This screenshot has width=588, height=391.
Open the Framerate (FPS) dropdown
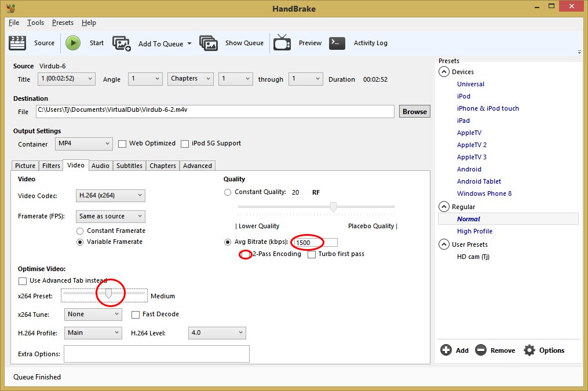pyautogui.click(x=110, y=216)
